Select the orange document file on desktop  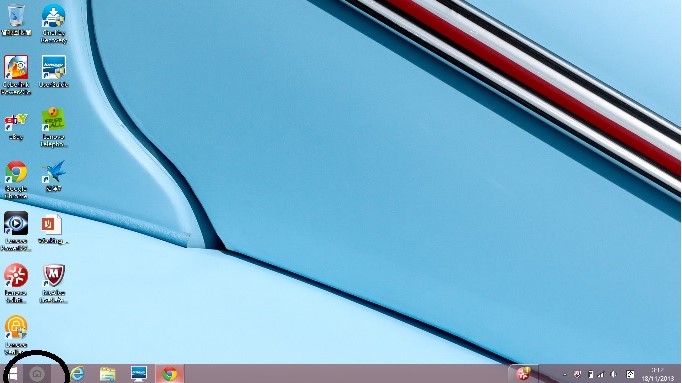click(53, 228)
